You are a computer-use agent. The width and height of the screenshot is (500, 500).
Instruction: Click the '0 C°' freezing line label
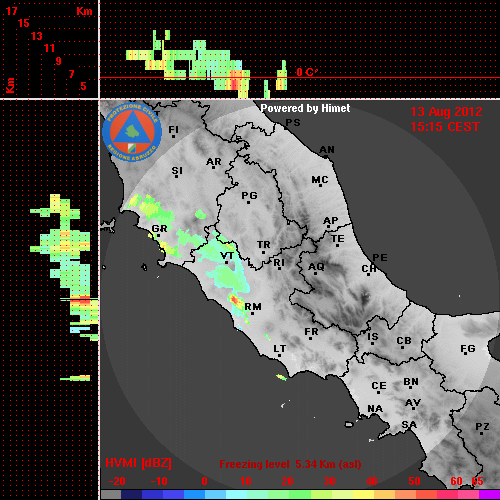point(307,72)
